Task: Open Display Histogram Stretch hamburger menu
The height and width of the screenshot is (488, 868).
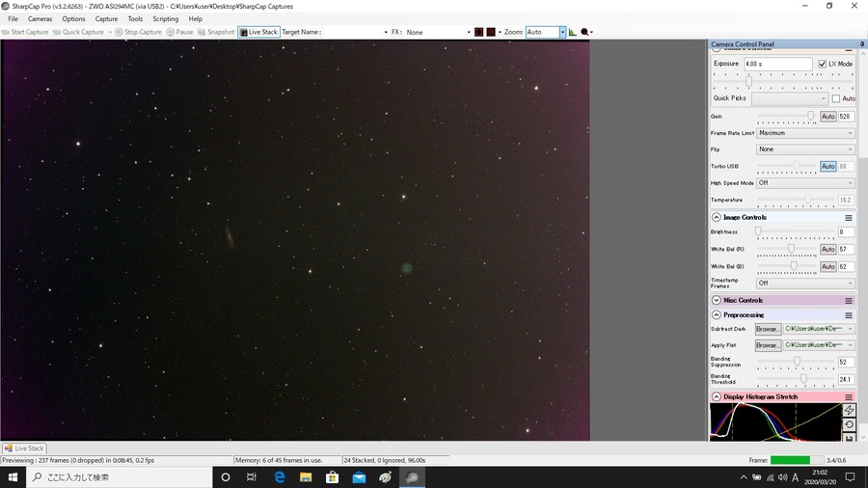Action: click(x=849, y=397)
